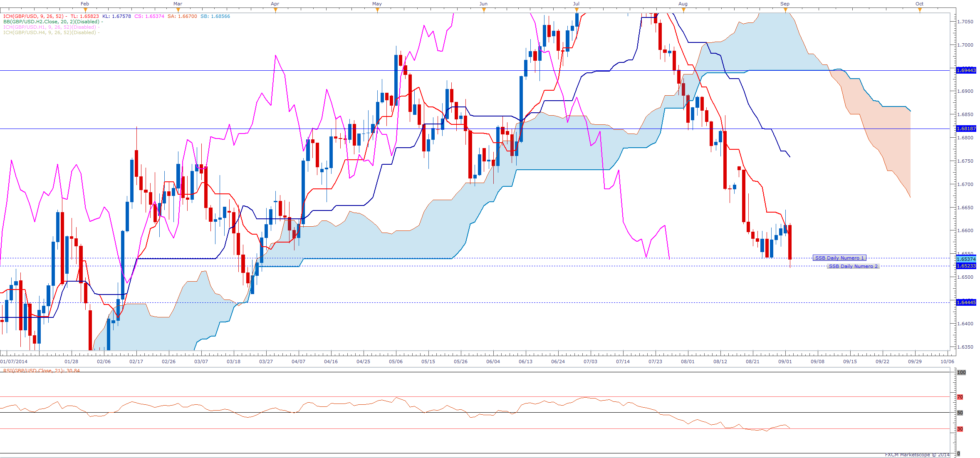Image resolution: width=980 pixels, height=458 pixels.
Task: Click the CS: 1.65374 legend value
Action: [x=149, y=16]
